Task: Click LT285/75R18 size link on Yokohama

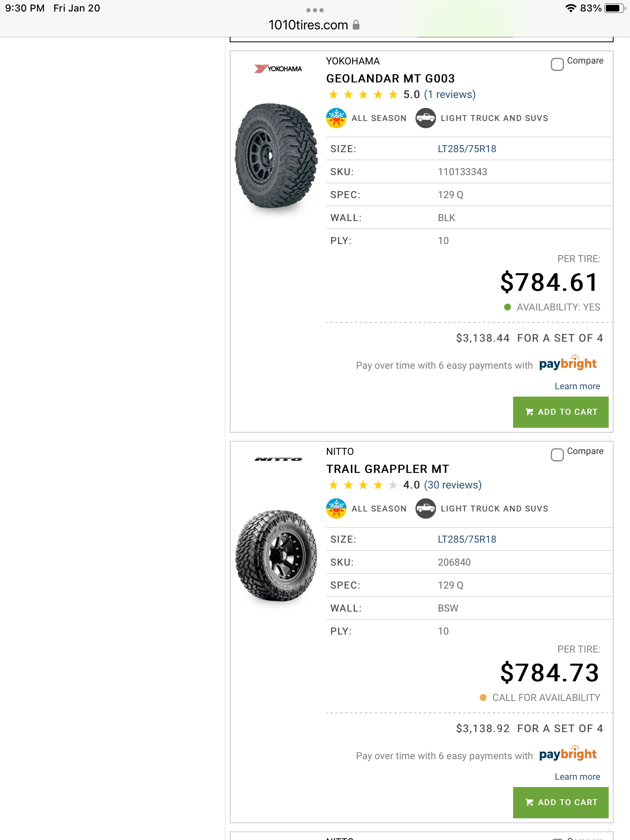Action: point(467,149)
